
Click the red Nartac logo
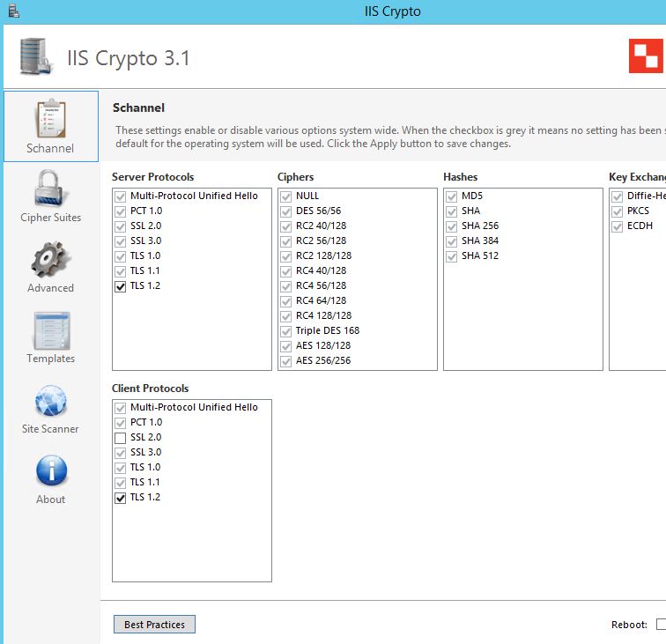(x=646, y=56)
